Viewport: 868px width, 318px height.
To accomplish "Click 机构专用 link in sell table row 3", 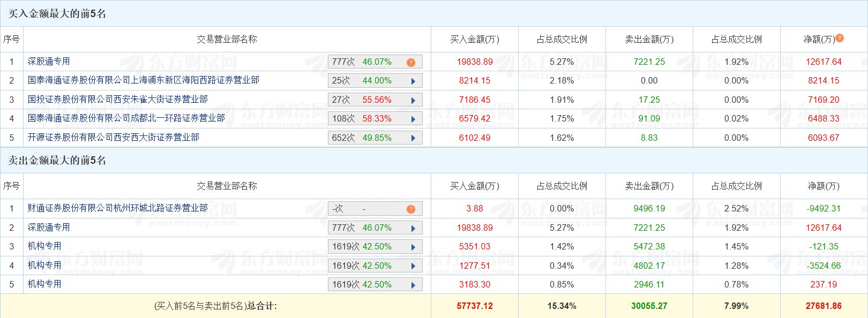I will pos(44,246).
